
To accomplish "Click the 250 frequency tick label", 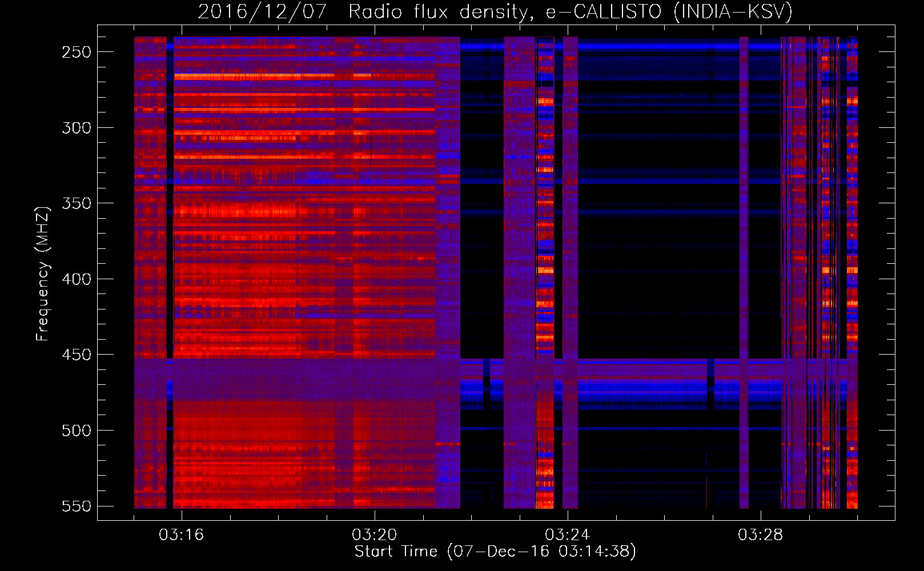I will pos(77,52).
